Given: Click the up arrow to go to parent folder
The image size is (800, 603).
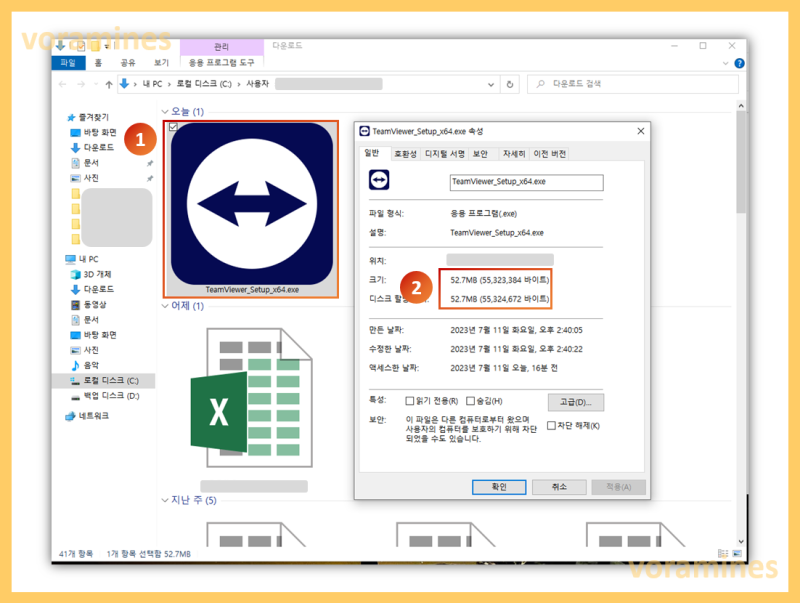Looking at the screenshot, I should [x=108, y=84].
